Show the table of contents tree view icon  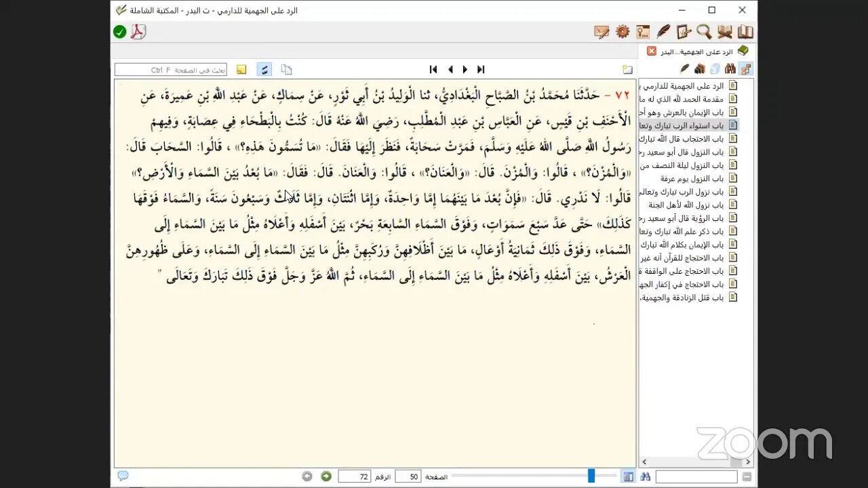click(x=745, y=68)
